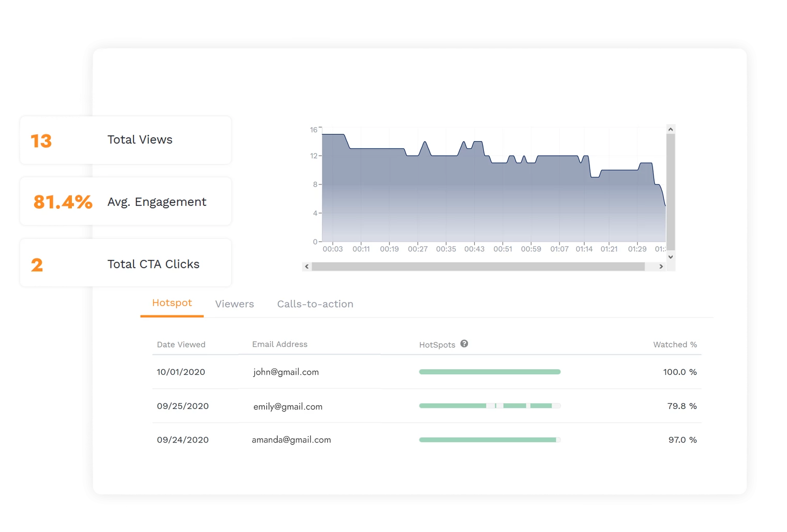Click the 81.4% engagement value

click(63, 202)
